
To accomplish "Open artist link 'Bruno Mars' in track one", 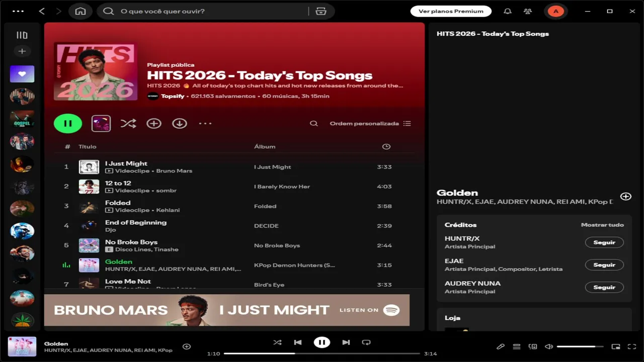I will pos(174,171).
